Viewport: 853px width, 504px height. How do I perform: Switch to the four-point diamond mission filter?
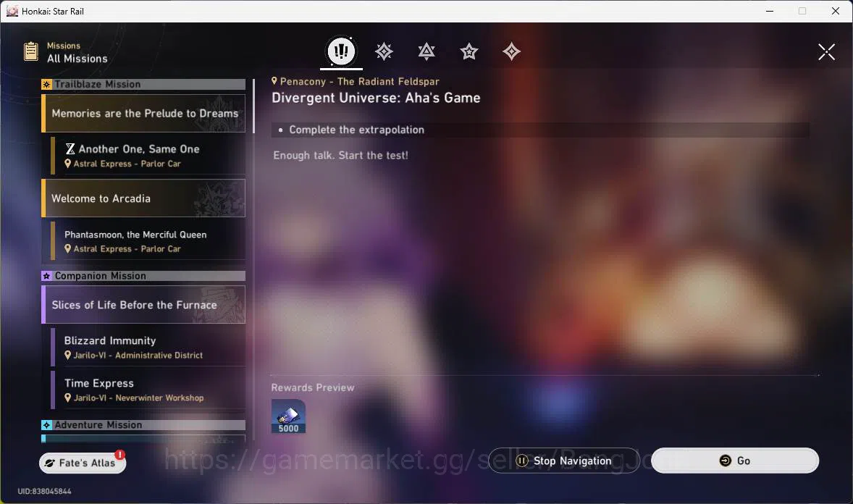[511, 51]
